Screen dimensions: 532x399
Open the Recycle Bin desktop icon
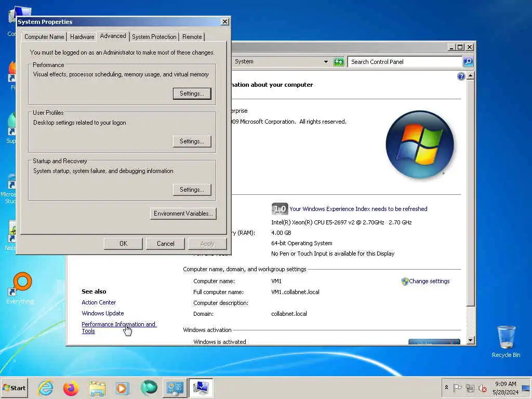tap(506, 341)
